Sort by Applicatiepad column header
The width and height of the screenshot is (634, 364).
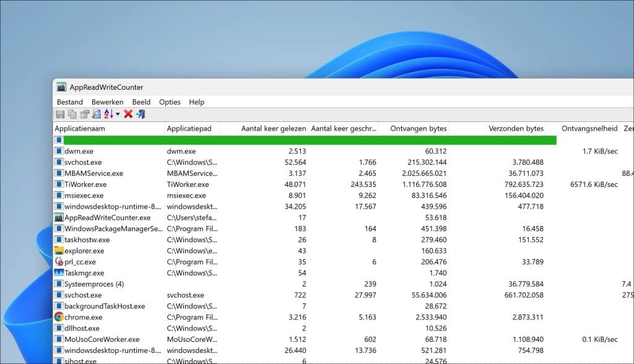[x=192, y=129]
